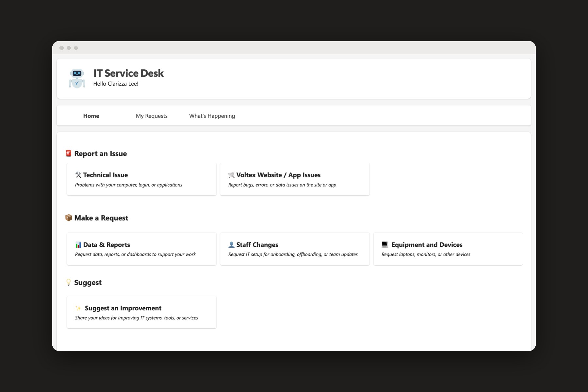
Task: Click the package box icon beside Make a Request
Action: click(68, 218)
